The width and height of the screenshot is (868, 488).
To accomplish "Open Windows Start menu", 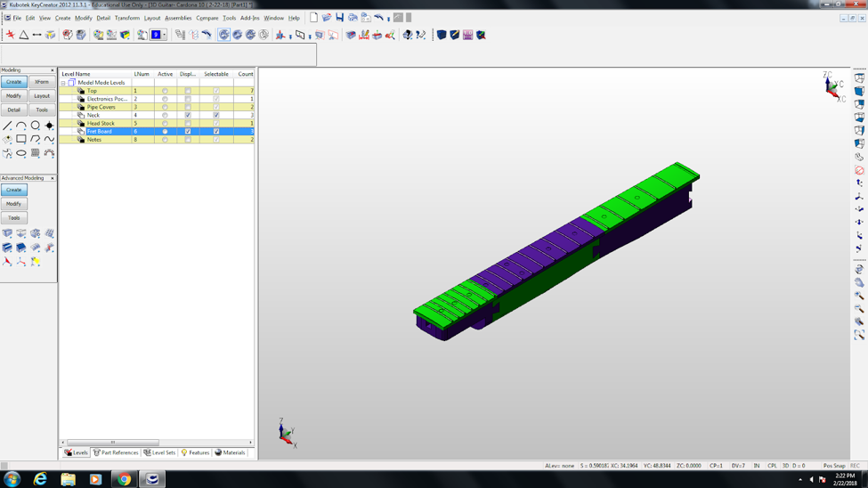I will (x=12, y=479).
